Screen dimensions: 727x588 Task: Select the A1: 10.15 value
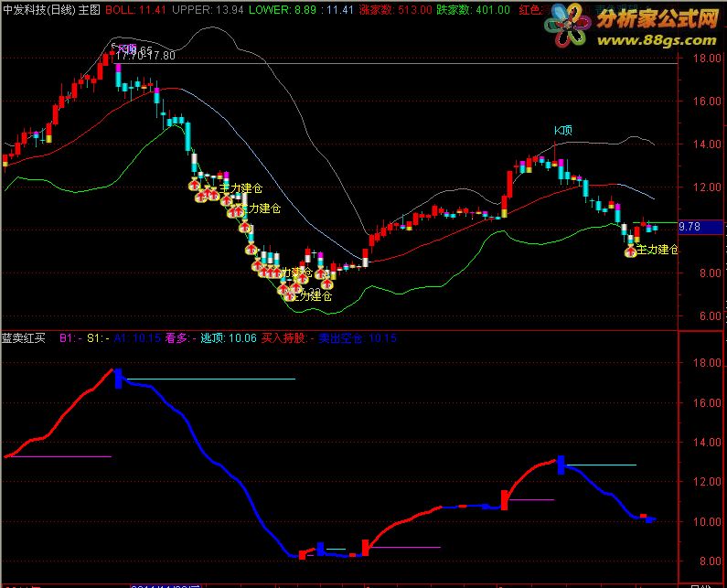pyautogui.click(x=137, y=338)
